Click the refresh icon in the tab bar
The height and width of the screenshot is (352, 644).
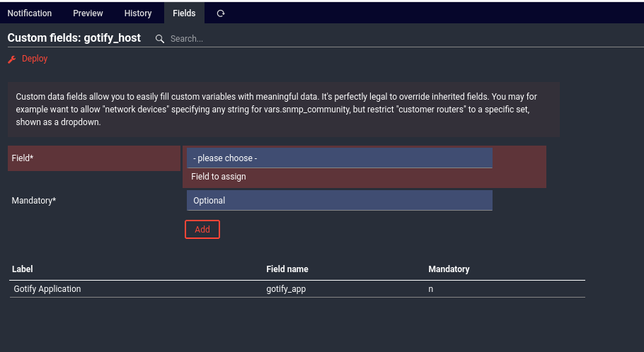click(x=221, y=13)
